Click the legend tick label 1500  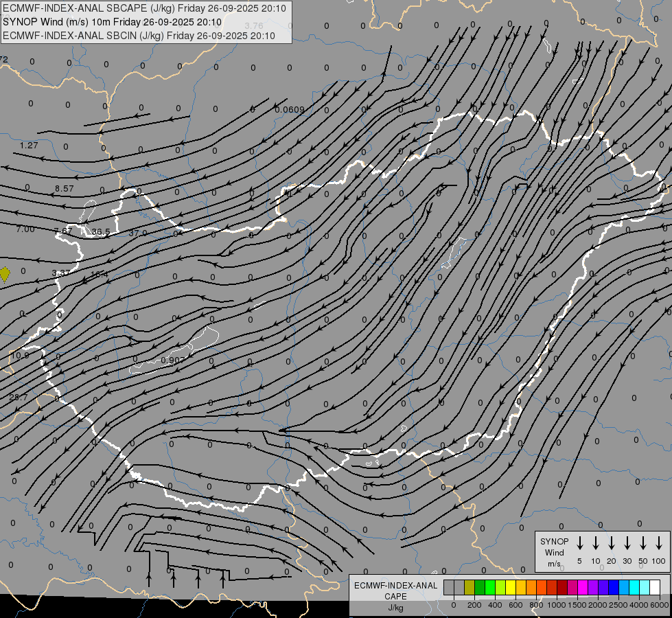pyautogui.click(x=577, y=605)
